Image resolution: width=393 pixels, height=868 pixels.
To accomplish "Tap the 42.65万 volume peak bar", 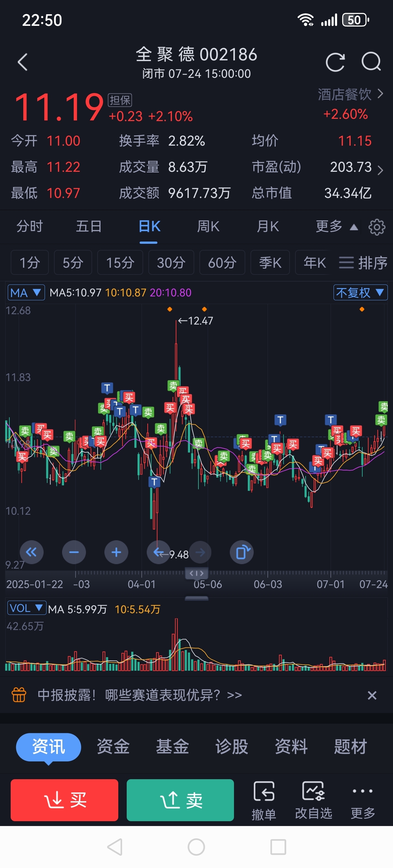I will click(x=176, y=644).
